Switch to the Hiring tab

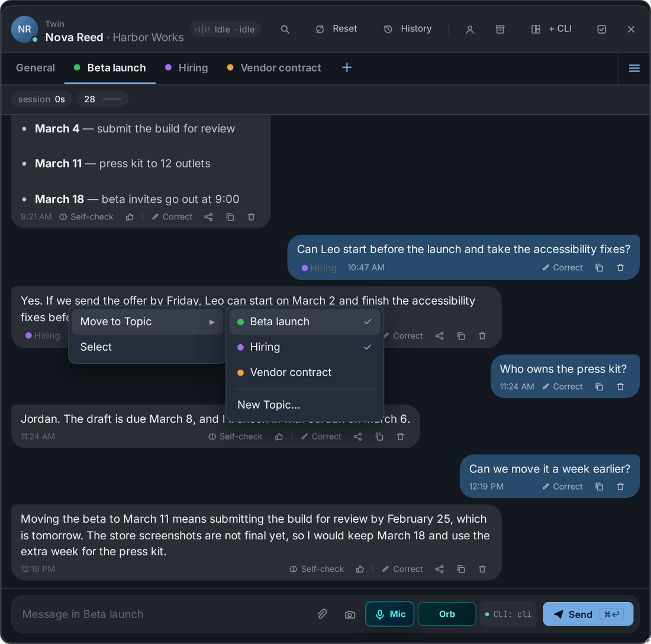pos(186,68)
